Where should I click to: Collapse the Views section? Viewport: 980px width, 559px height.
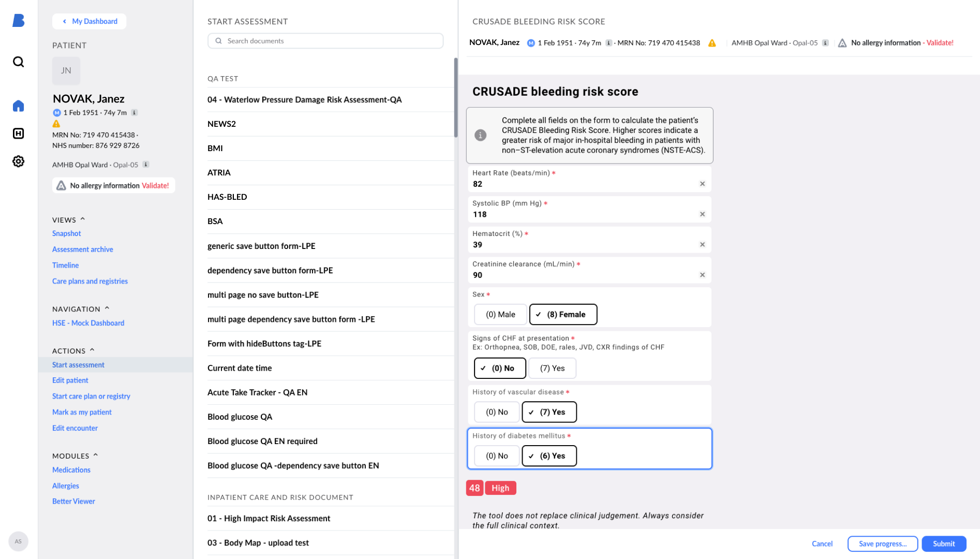[83, 219]
